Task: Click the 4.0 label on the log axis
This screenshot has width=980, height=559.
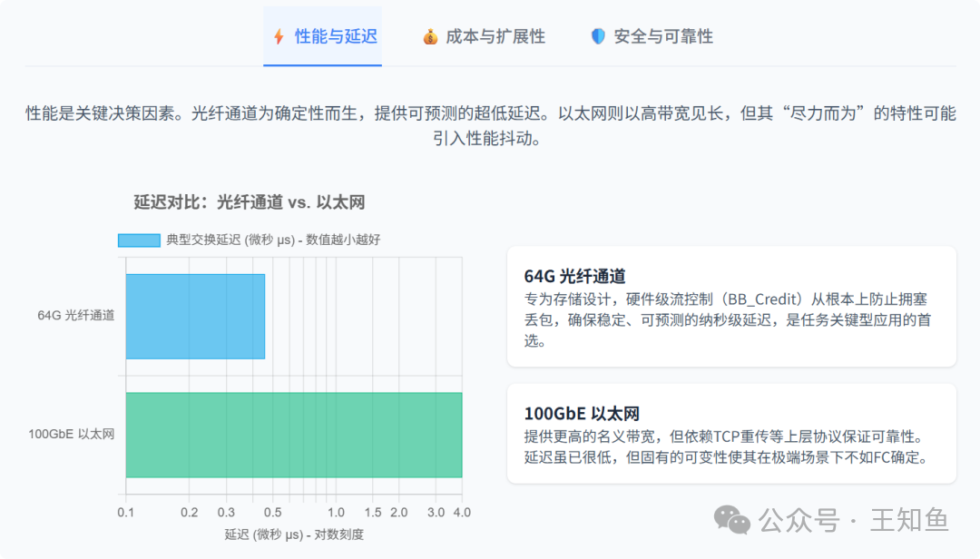Action: pyautogui.click(x=462, y=512)
